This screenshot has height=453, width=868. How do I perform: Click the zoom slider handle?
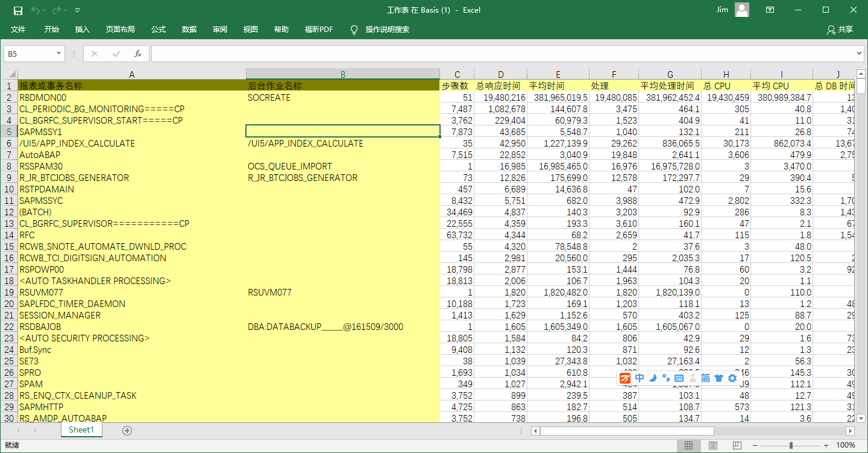pyautogui.click(x=791, y=445)
